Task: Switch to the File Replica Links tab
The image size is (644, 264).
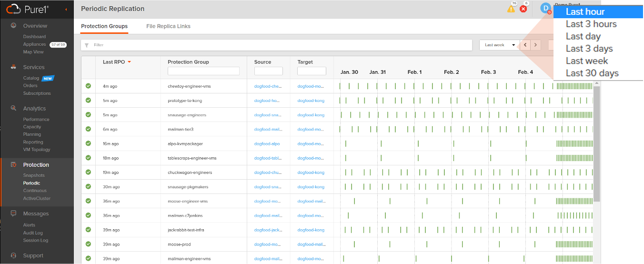Action: click(168, 26)
